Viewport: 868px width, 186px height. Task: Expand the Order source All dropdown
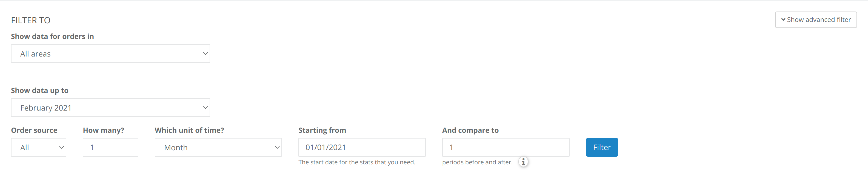point(39,147)
